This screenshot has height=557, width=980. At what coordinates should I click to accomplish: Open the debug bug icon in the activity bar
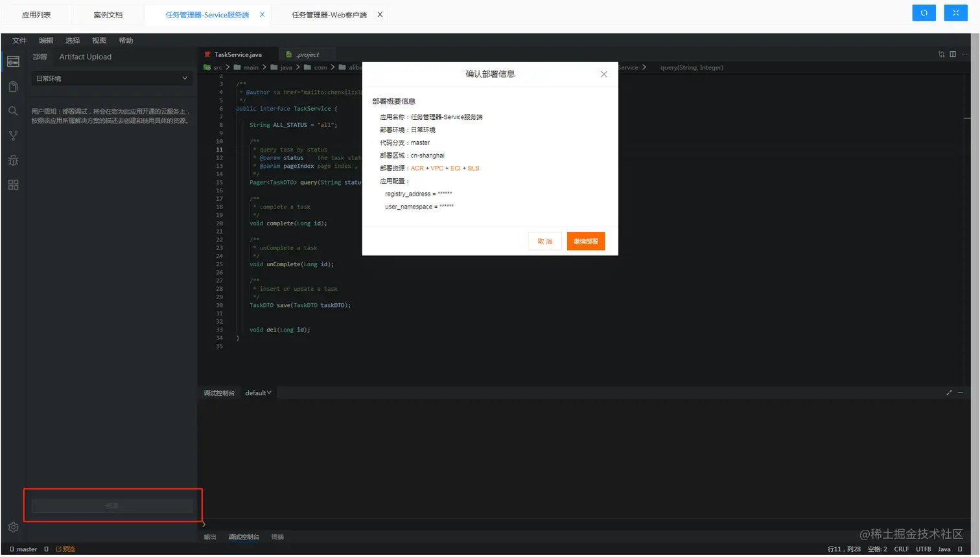coord(13,160)
